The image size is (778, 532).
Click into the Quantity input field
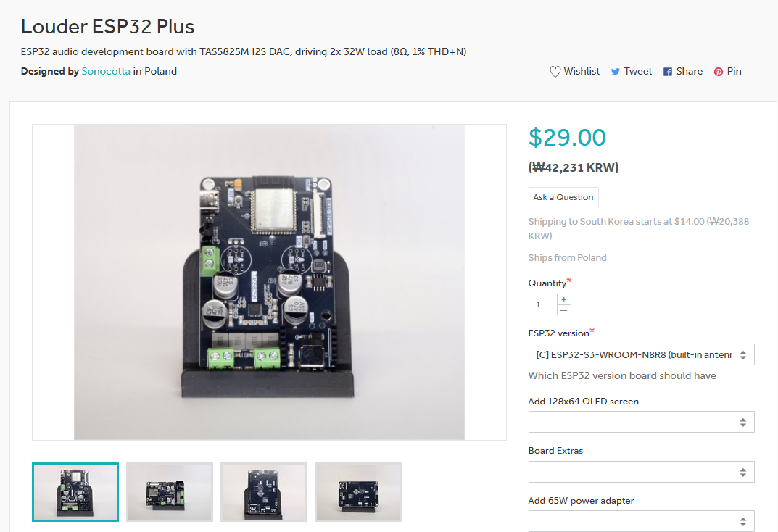tap(543, 304)
